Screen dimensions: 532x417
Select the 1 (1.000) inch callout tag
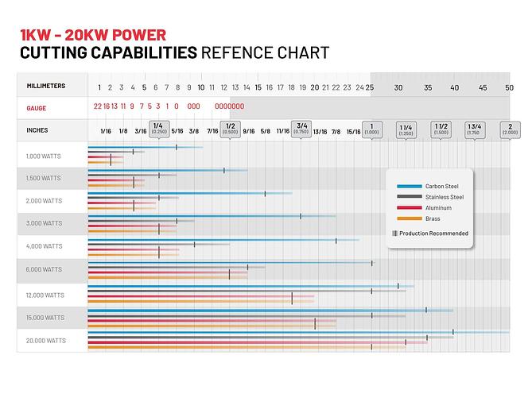371,129
